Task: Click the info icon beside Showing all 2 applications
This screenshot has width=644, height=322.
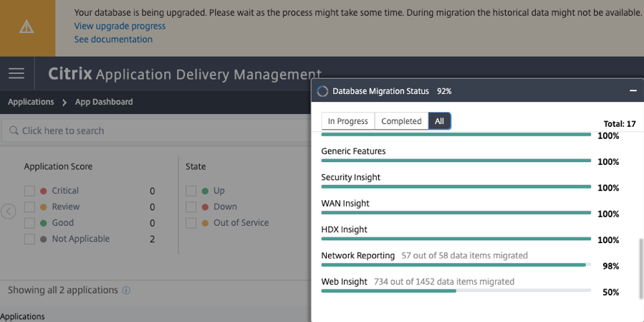Action: tap(127, 290)
